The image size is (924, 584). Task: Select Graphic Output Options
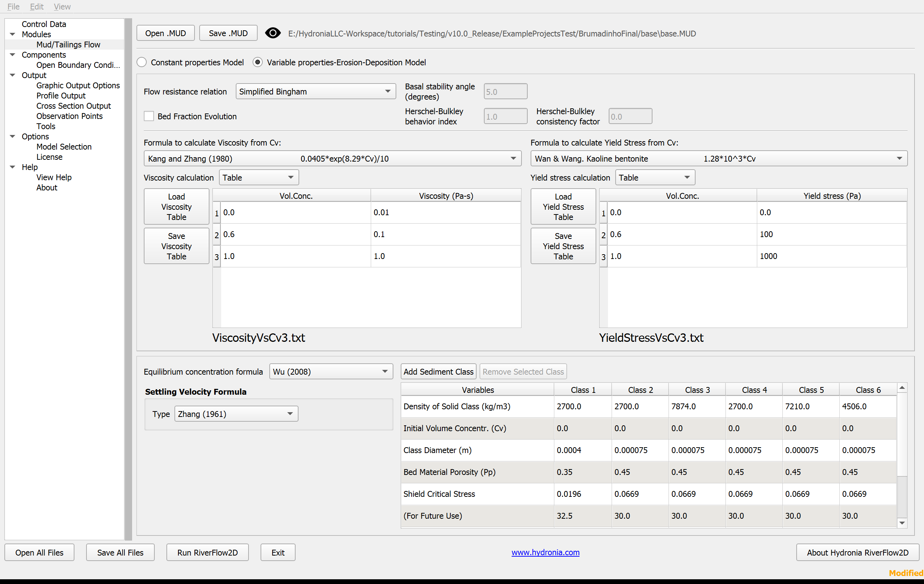point(78,85)
